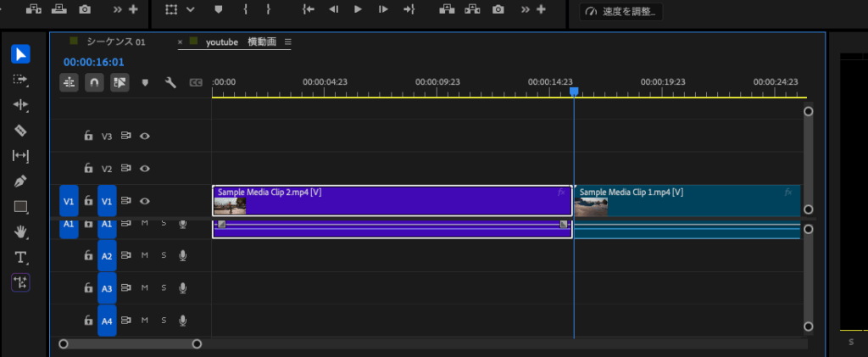Add marker in the program monitor toolbar
This screenshot has width=868, height=357.
pos(218,9)
